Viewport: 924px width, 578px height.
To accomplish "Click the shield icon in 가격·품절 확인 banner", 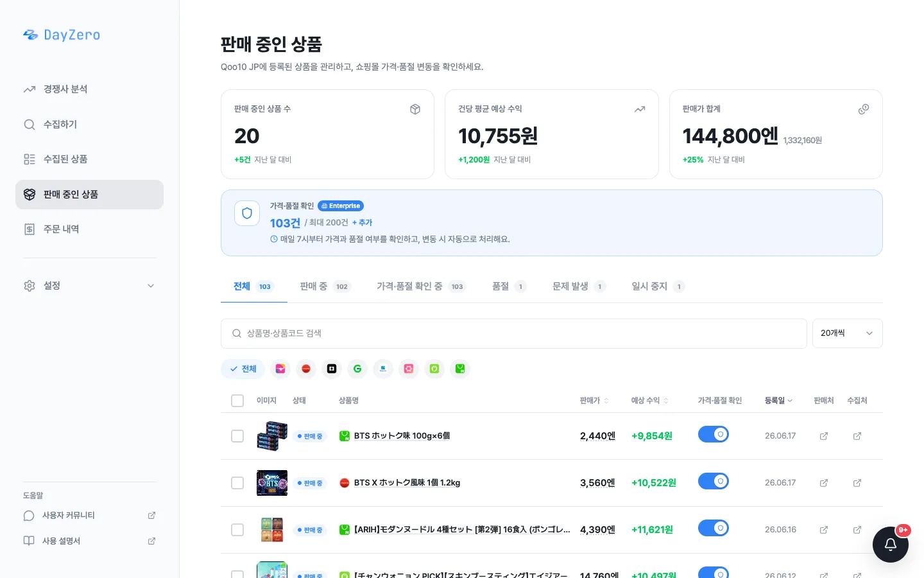I will pos(247,213).
